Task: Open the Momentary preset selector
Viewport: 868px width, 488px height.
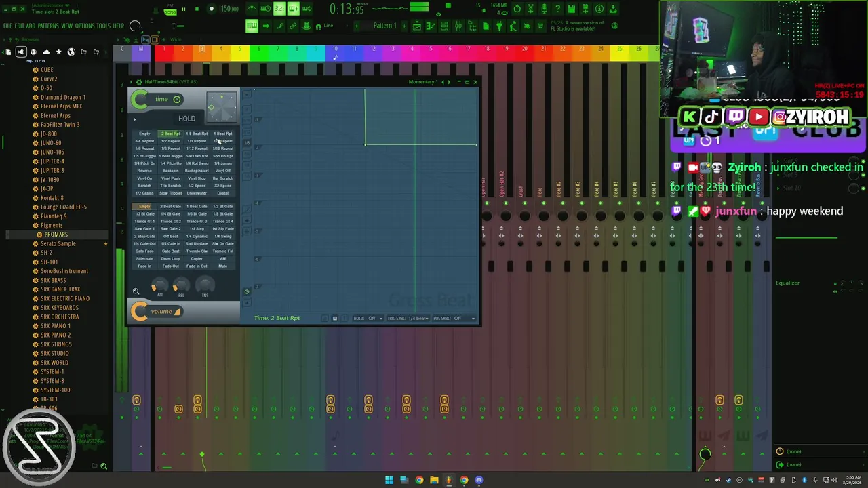Action: [x=422, y=82]
